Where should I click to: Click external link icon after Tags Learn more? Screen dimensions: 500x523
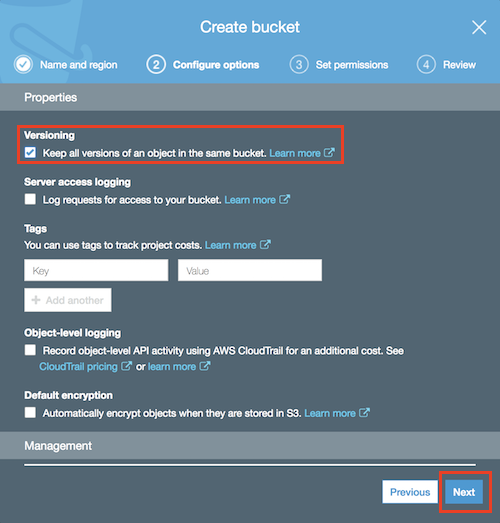tap(265, 245)
